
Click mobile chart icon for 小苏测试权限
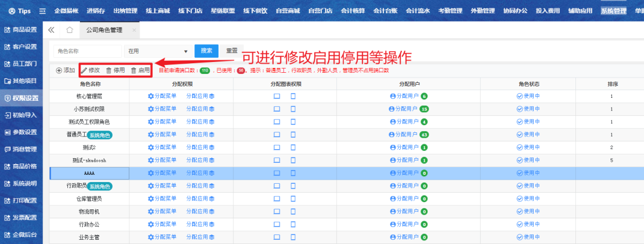[293, 109]
